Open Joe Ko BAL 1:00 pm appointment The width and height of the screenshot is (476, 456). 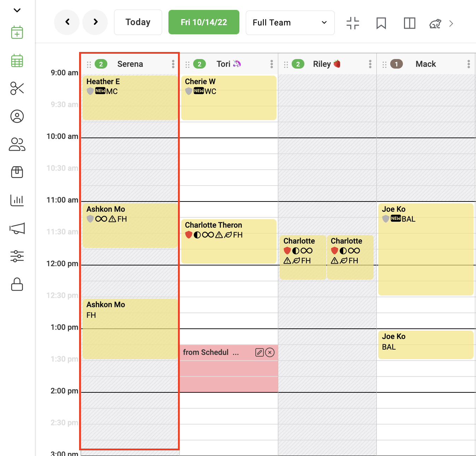tap(426, 345)
